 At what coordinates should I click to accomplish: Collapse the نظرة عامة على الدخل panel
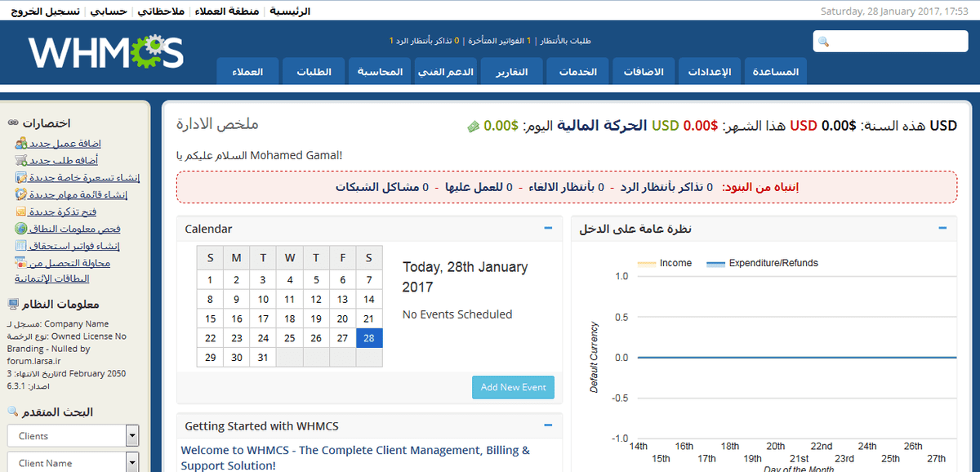tap(942, 229)
